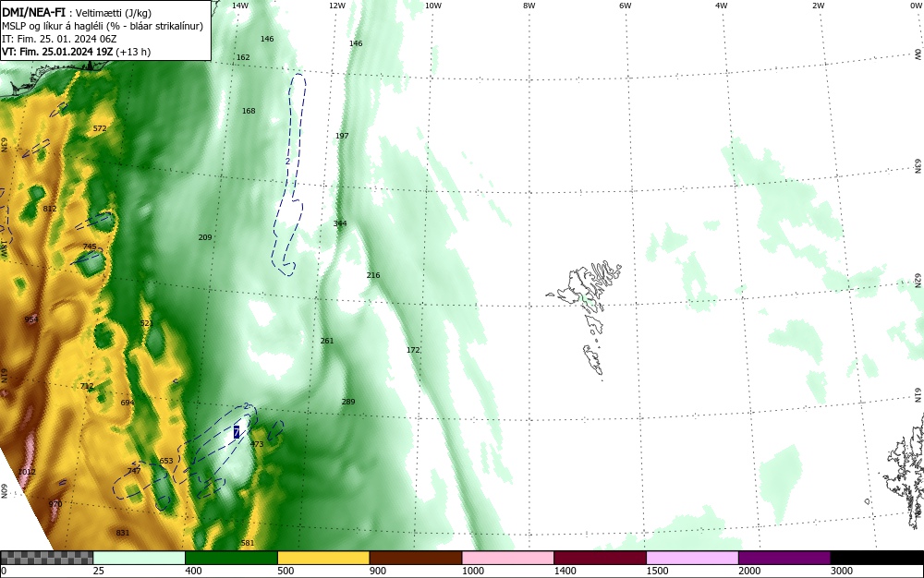The width and height of the screenshot is (924, 578).
Task: Pick the dark green 400–500 legend swatch
Action: 231,558
